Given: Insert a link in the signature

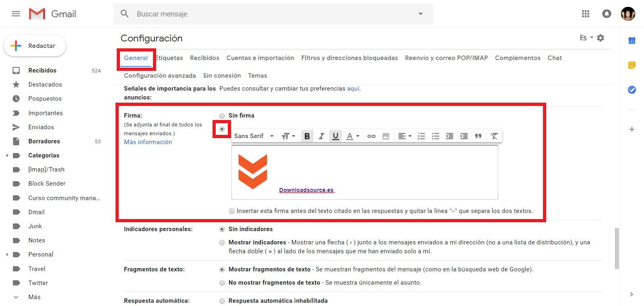Looking at the screenshot, I should [372, 136].
